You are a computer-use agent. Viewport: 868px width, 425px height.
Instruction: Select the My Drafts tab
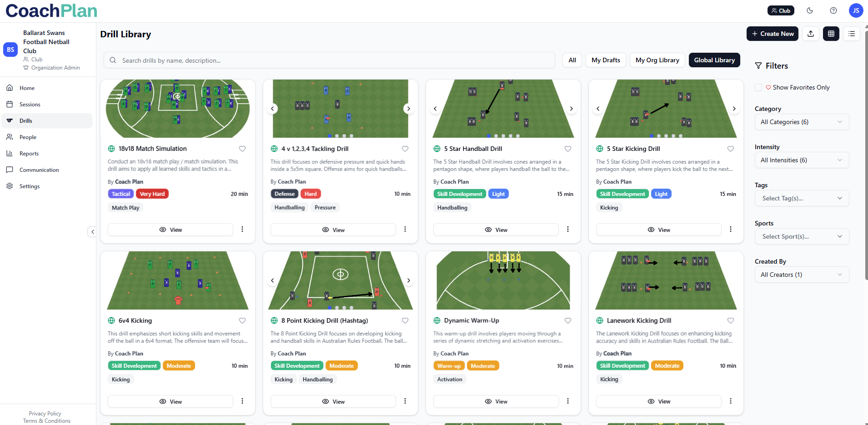click(x=606, y=60)
